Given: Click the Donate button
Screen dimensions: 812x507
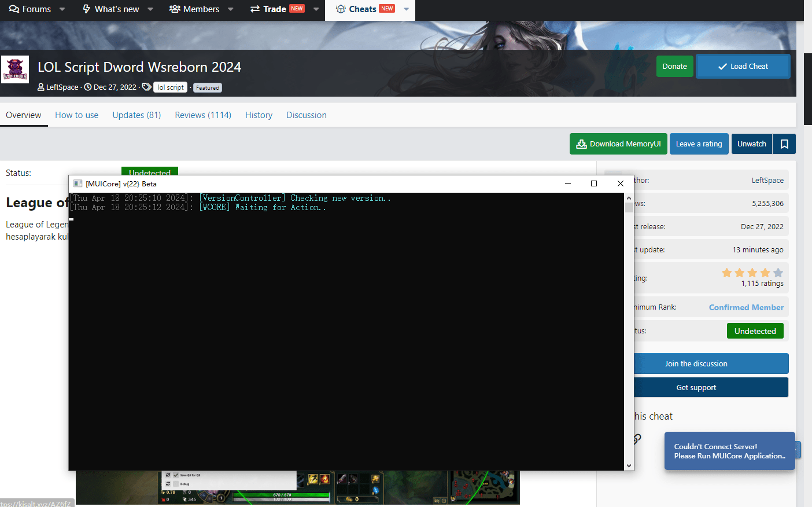Looking at the screenshot, I should point(674,67).
